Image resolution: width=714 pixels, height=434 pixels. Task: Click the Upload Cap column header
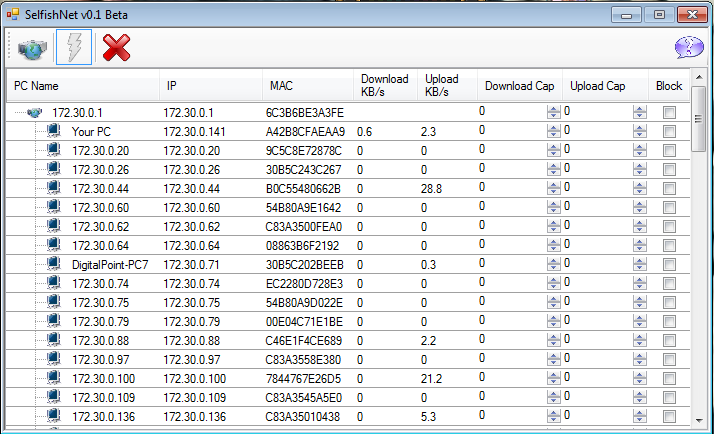606,86
